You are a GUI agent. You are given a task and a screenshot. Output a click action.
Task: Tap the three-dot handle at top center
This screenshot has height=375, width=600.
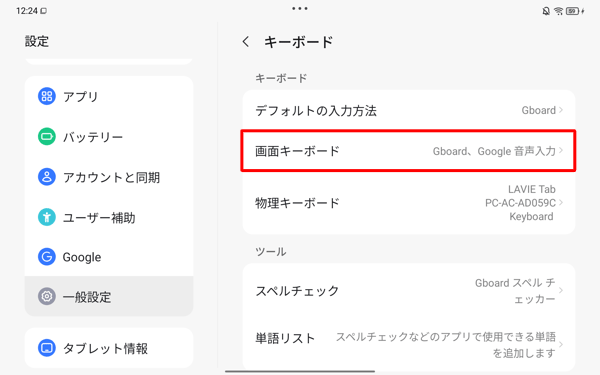pyautogui.click(x=300, y=8)
